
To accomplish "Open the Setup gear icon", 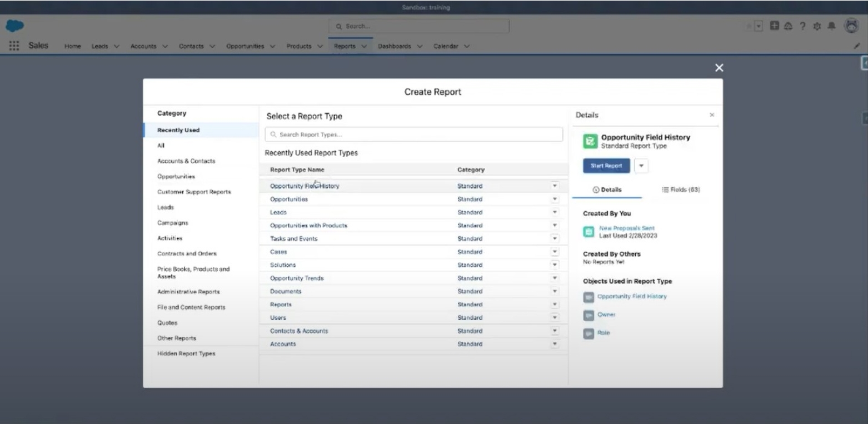I will coord(816,26).
